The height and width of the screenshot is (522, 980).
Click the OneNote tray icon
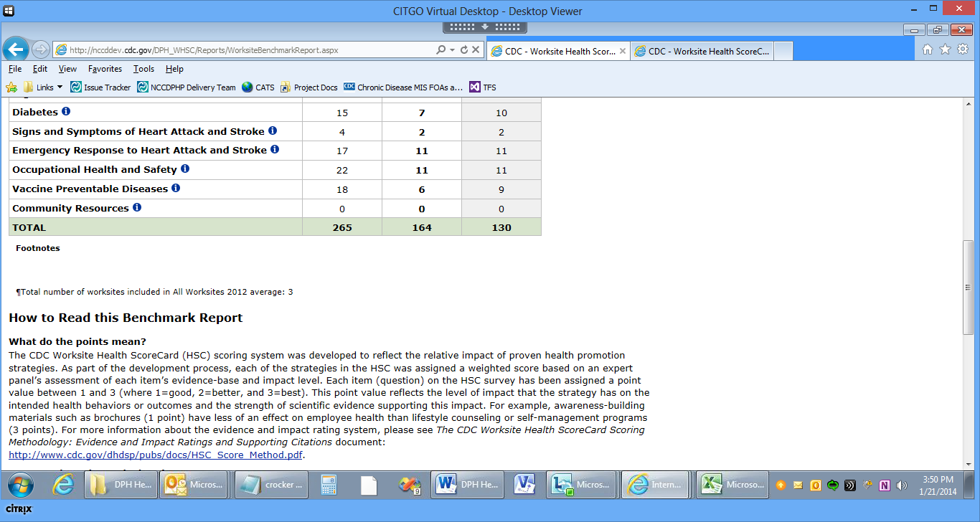[885, 485]
